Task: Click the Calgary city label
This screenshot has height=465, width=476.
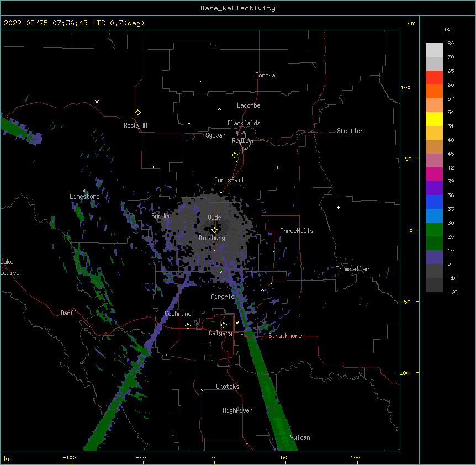Action: [x=220, y=333]
